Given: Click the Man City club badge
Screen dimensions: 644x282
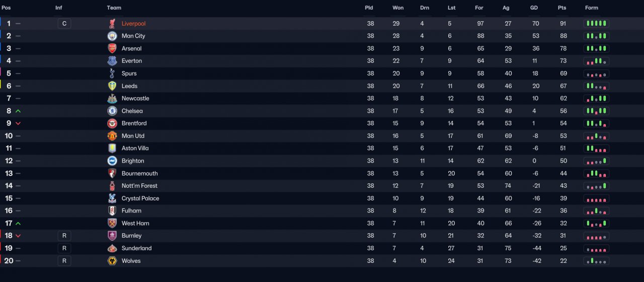Looking at the screenshot, I should tap(112, 36).
